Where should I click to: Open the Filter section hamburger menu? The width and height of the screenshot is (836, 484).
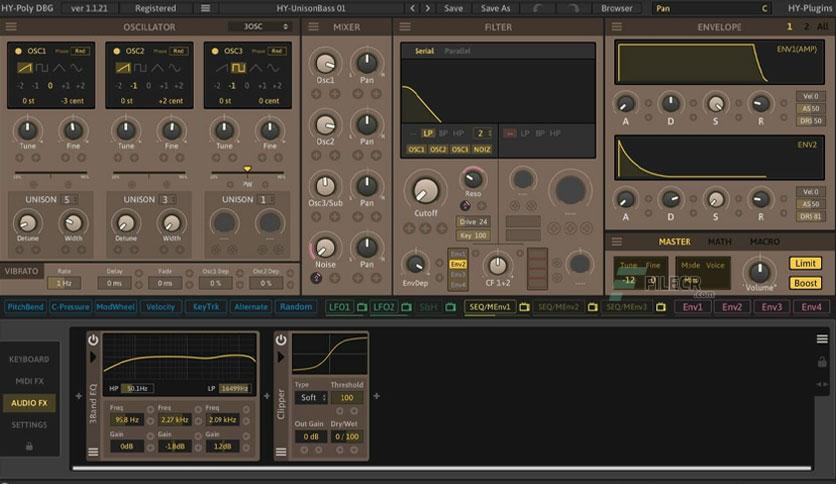[x=405, y=27]
